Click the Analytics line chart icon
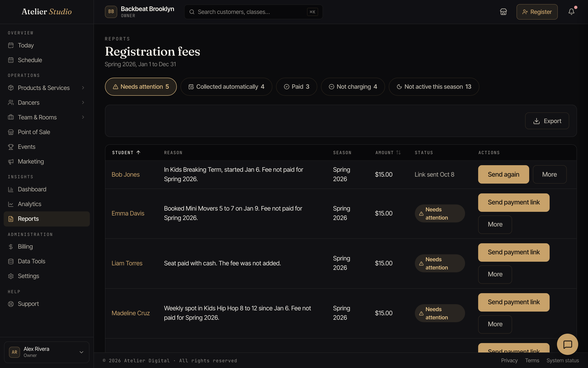This screenshot has height=368, width=588. (11, 204)
